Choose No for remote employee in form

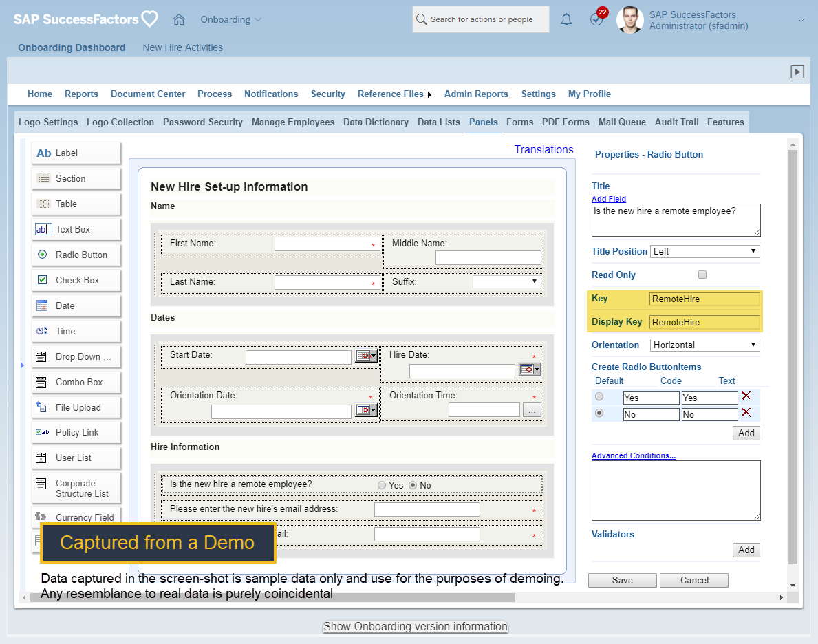[413, 485]
